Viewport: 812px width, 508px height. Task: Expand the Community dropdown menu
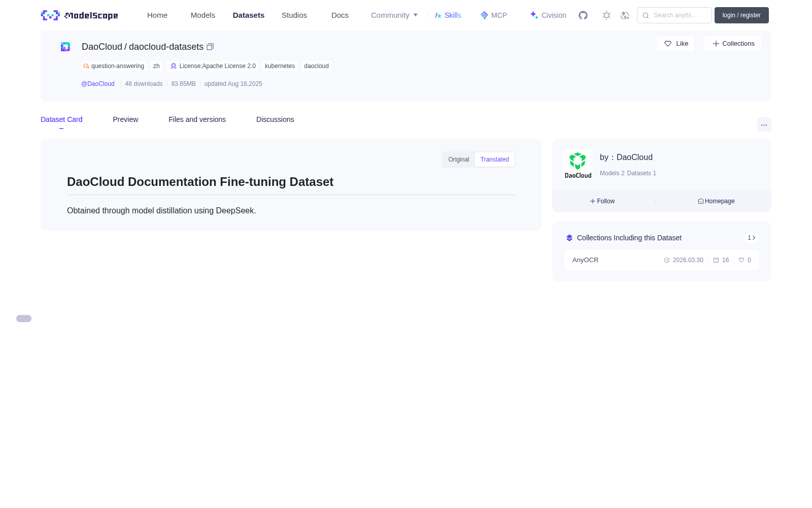point(394,15)
